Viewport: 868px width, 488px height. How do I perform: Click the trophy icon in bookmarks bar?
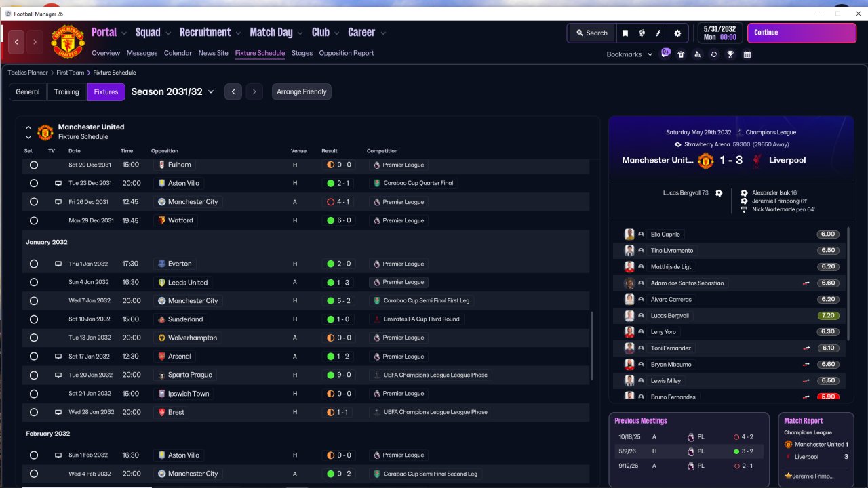(x=730, y=54)
